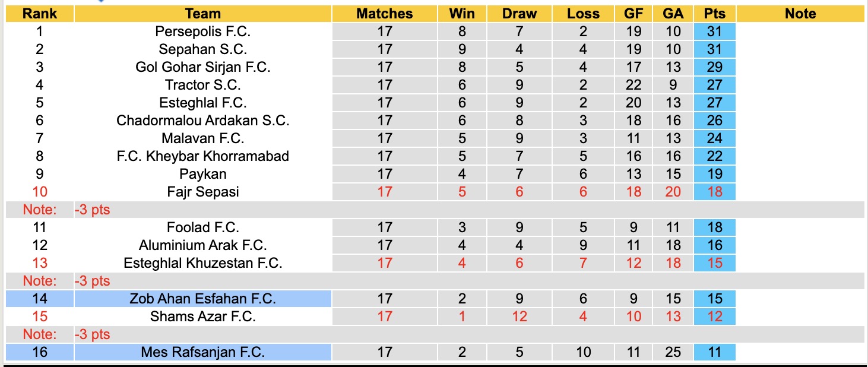Click the GA column header
Viewport: 868px width, 367px height.
point(673,14)
